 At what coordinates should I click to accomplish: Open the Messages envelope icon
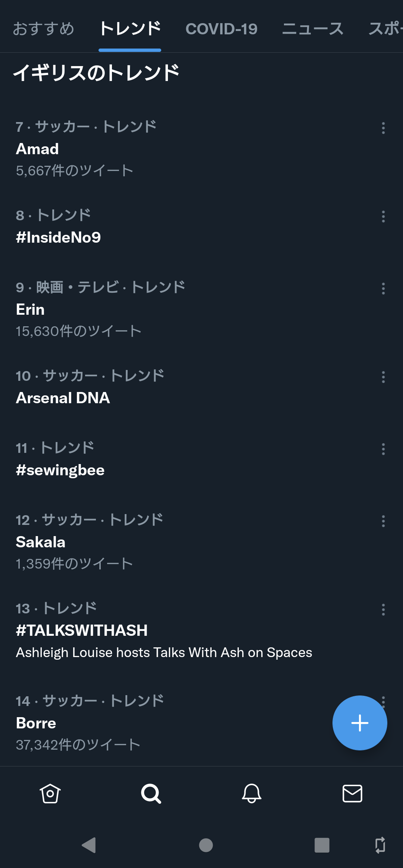[x=352, y=793]
